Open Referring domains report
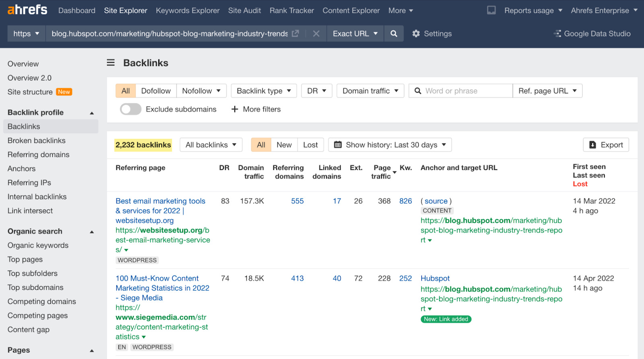The image size is (644, 359). (39, 155)
